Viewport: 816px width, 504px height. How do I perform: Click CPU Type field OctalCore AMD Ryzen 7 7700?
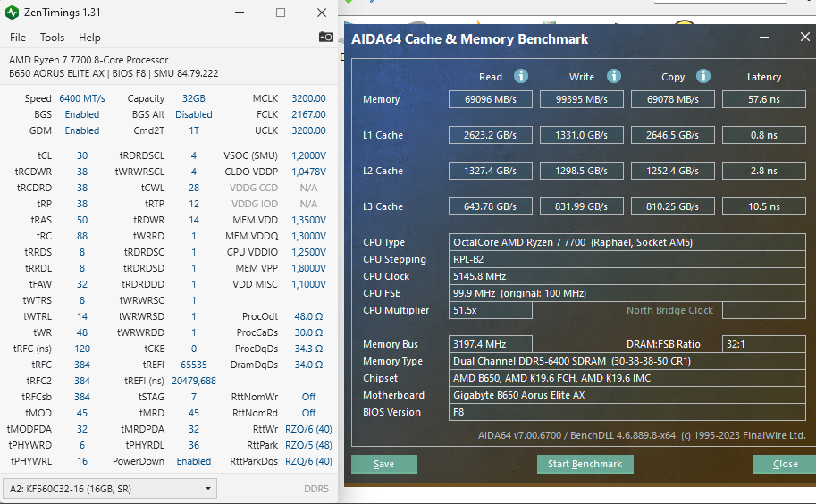pos(627,242)
